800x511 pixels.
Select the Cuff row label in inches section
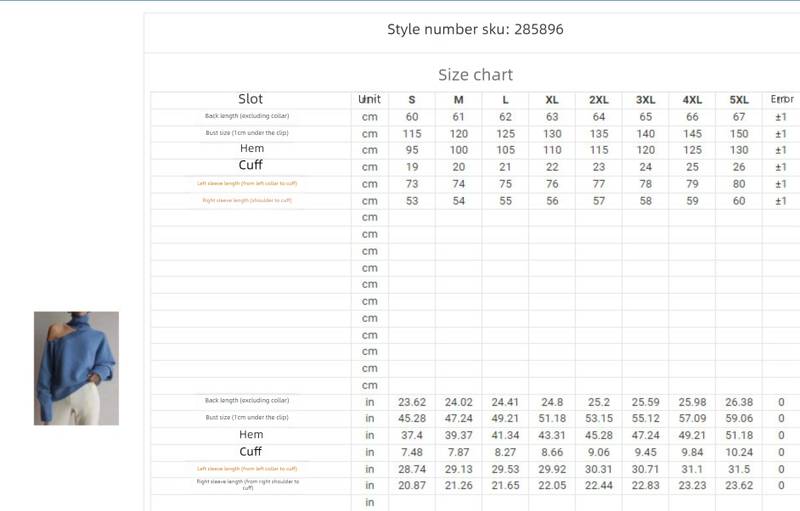click(251, 452)
